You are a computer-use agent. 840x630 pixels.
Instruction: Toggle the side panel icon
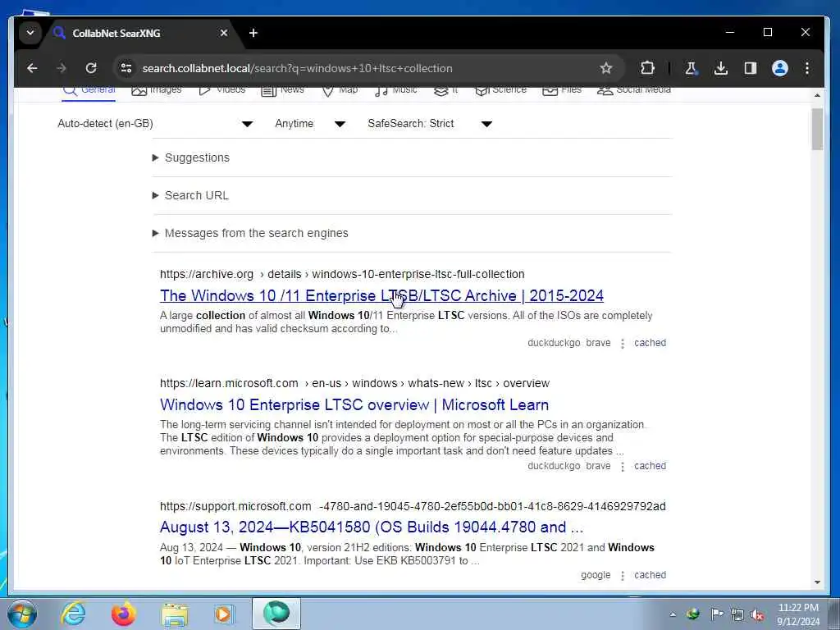750,68
